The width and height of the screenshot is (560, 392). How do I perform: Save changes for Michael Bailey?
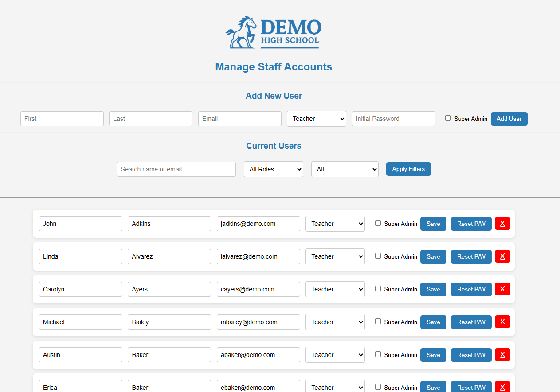[433, 322]
